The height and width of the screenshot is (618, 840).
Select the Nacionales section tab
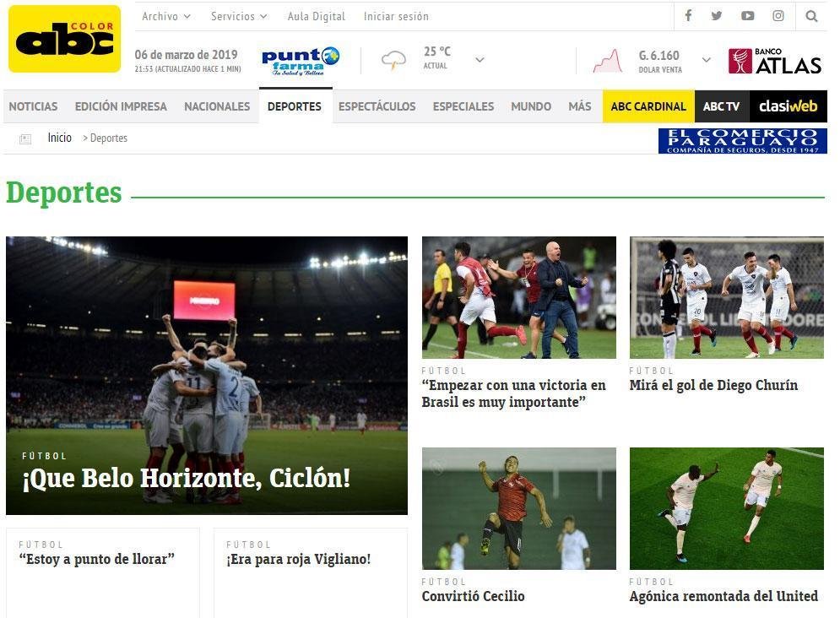217,106
